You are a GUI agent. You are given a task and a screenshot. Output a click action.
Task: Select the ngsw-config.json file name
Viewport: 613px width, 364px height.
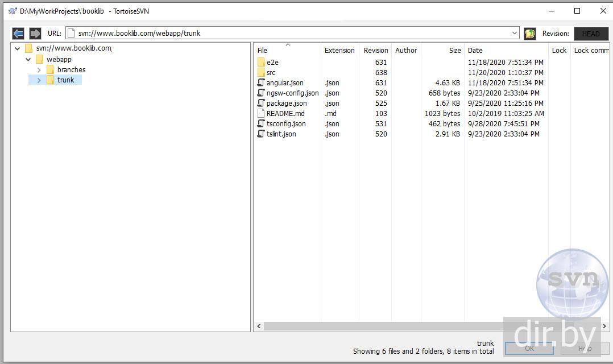(292, 93)
